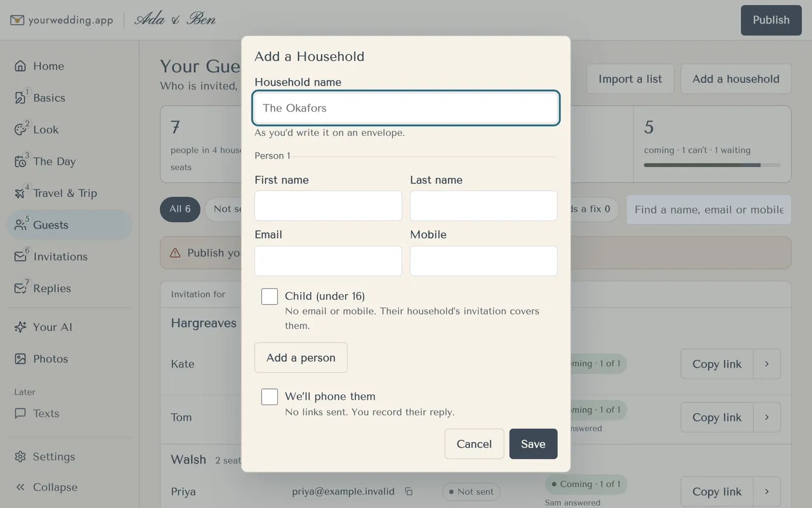812x508 pixels.
Task: Click the Add a household button
Action: (736, 79)
